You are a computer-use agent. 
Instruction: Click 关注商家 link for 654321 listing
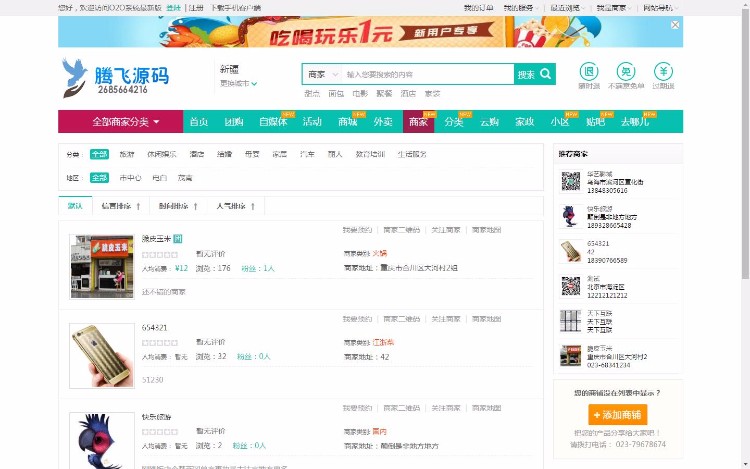click(x=446, y=319)
